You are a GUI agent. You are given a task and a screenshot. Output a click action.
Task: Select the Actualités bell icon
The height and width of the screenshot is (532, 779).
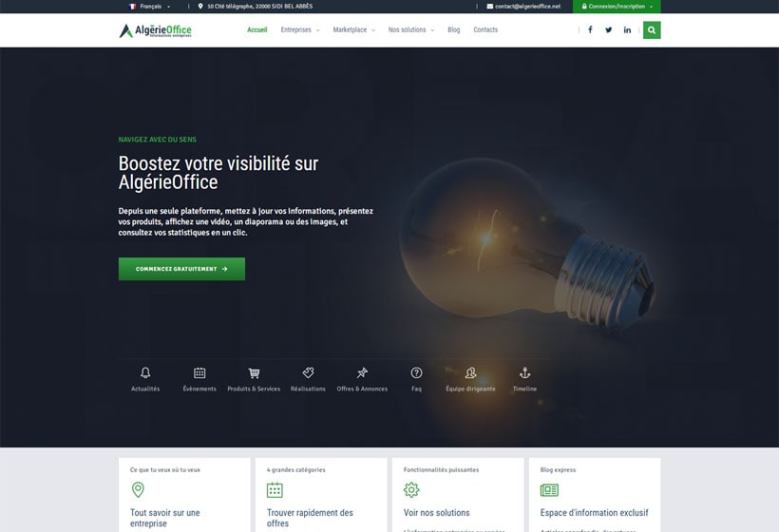145,373
